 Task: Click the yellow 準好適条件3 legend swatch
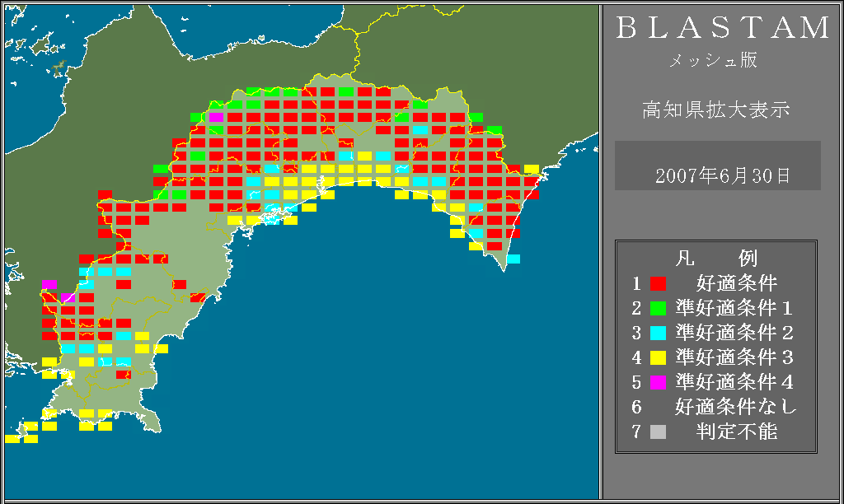coord(658,357)
